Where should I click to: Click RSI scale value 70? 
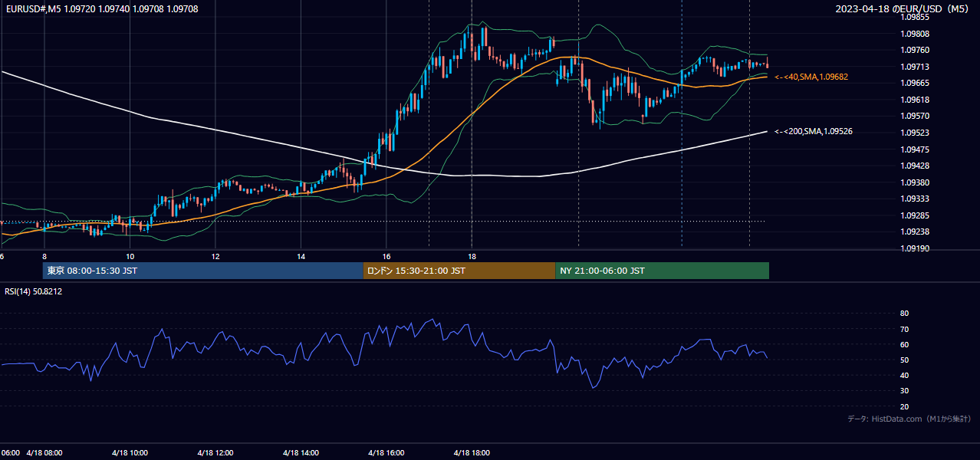click(x=904, y=329)
